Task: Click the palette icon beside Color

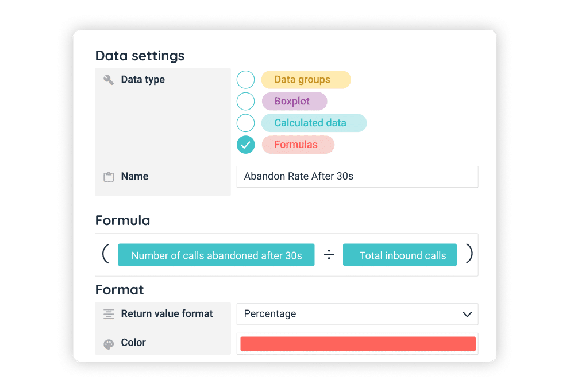Action: click(x=109, y=343)
